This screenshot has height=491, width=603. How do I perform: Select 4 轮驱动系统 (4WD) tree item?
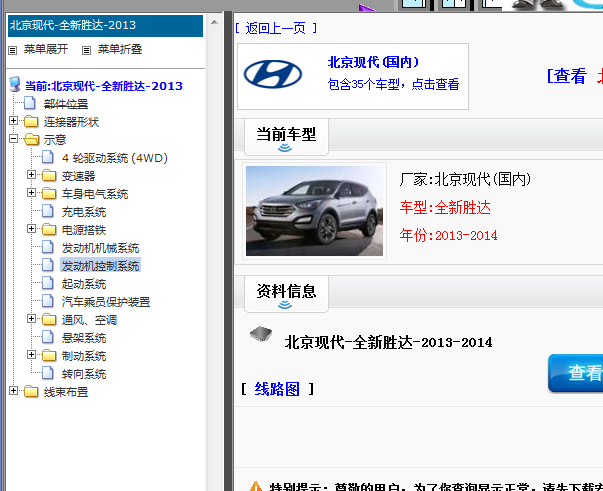pos(115,158)
